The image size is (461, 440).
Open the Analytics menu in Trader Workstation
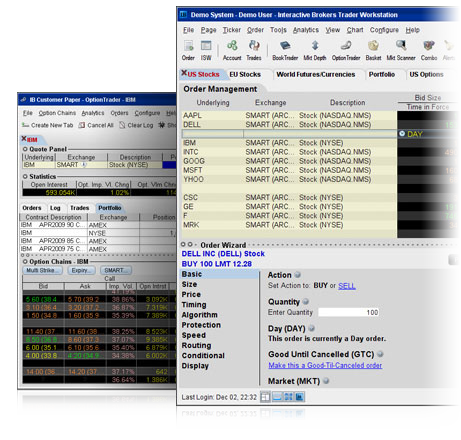click(x=306, y=30)
